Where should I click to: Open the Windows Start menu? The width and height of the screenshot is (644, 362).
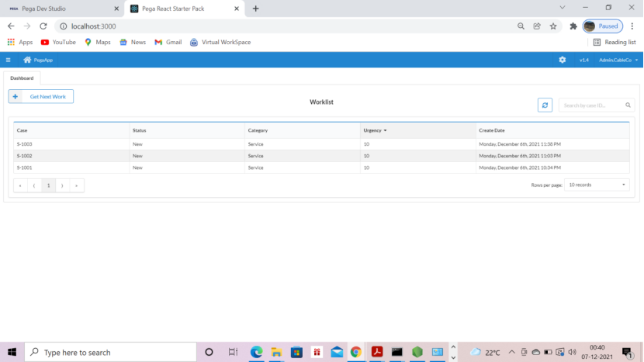point(12,352)
